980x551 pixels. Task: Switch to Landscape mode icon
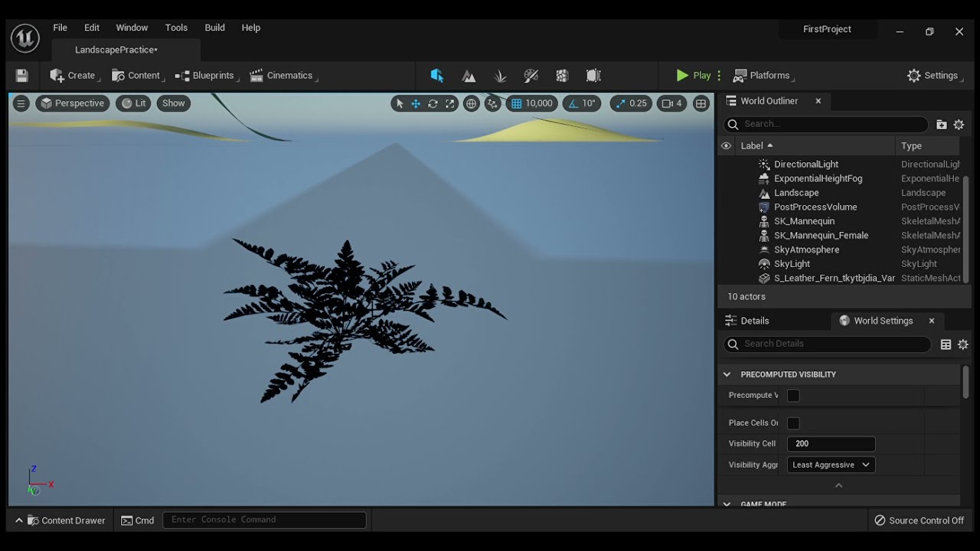469,76
